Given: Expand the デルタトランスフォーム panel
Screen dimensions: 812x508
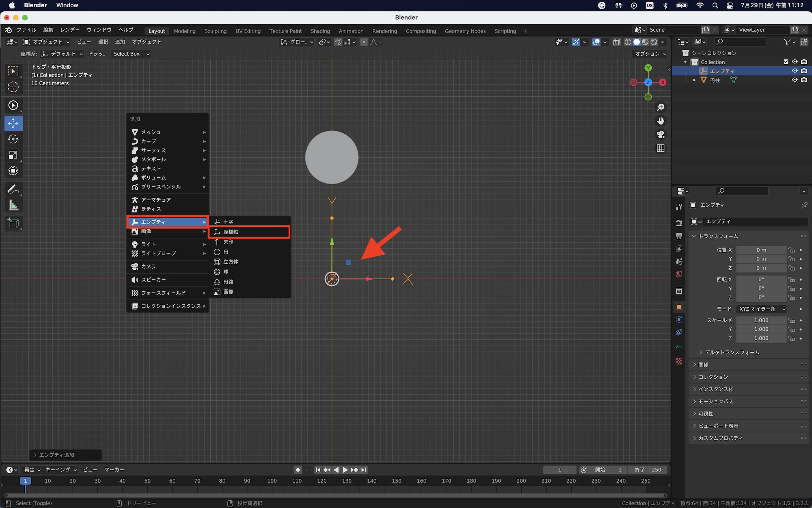Looking at the screenshot, I should click(732, 352).
